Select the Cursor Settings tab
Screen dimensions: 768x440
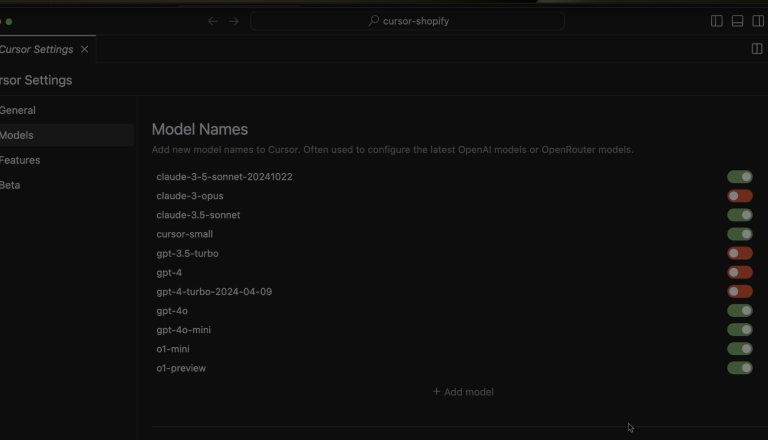click(37, 49)
